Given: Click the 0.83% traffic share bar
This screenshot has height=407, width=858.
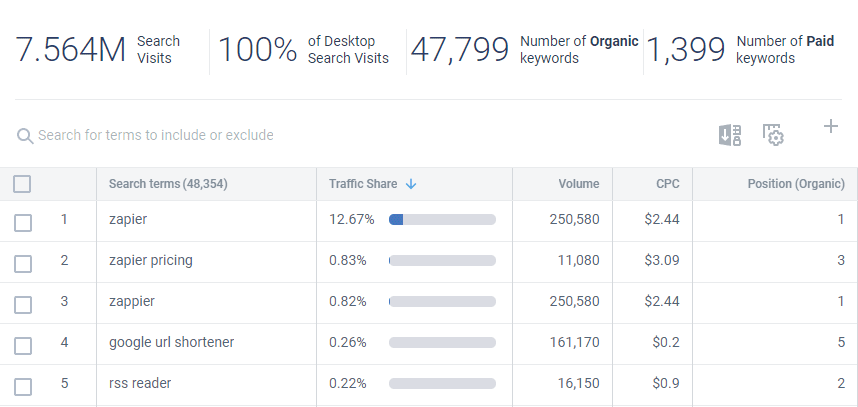Looking at the screenshot, I should tap(442, 260).
